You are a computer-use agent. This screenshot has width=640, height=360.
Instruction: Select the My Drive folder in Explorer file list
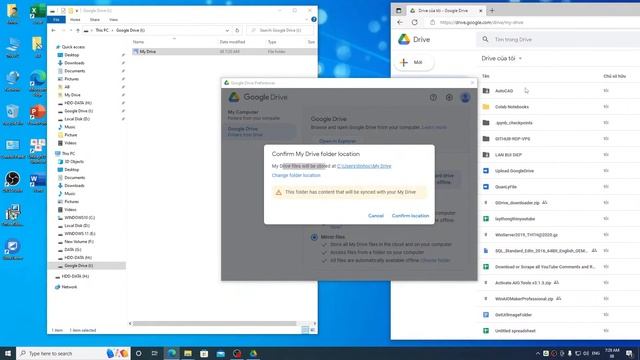click(224, 52)
